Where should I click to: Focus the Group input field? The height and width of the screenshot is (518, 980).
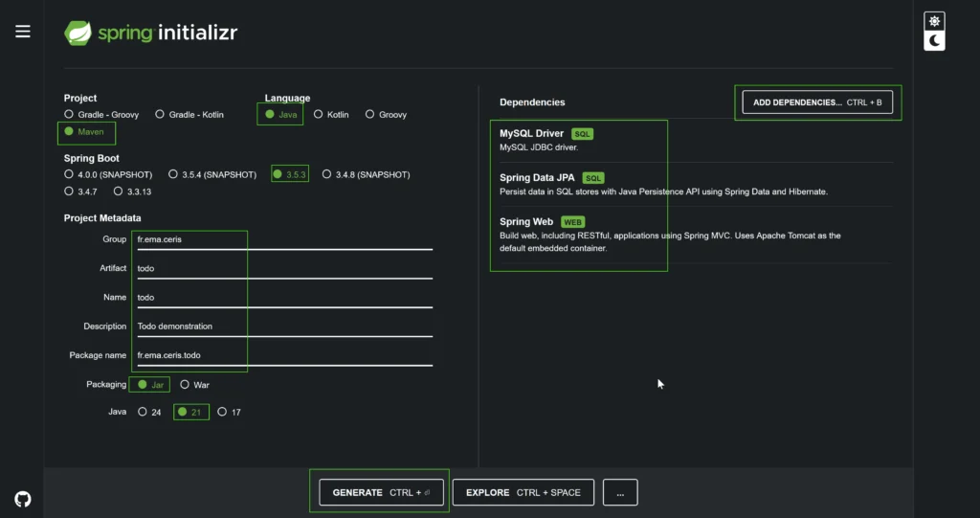coord(283,239)
